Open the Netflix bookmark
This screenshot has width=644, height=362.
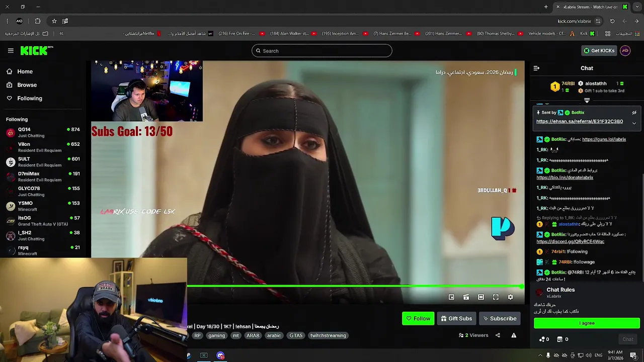142,34
